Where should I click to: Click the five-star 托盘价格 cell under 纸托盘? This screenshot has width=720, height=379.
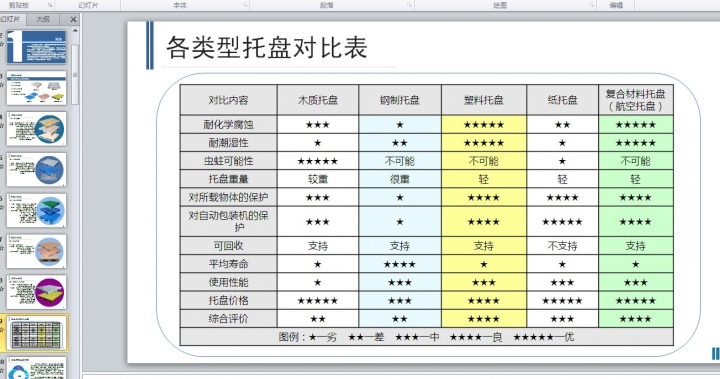[562, 300]
